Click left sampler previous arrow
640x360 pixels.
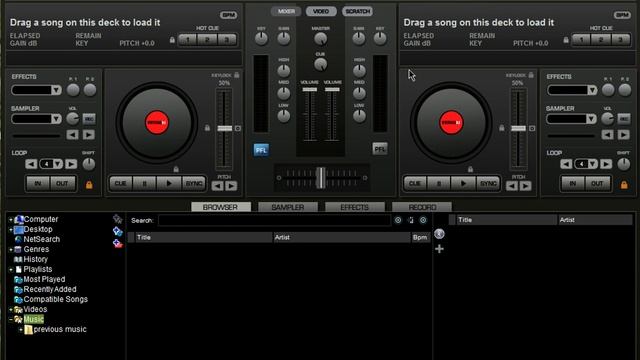click(x=73, y=135)
